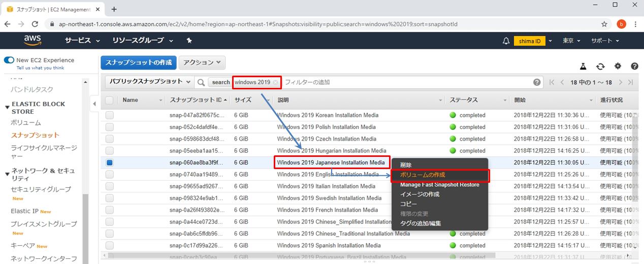Check the English Installation Media row

(x=109, y=175)
